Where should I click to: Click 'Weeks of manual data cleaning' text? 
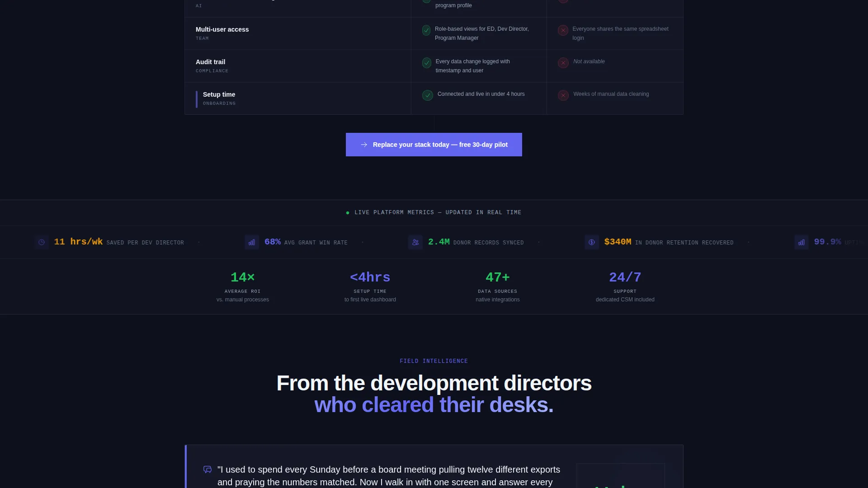click(x=611, y=94)
